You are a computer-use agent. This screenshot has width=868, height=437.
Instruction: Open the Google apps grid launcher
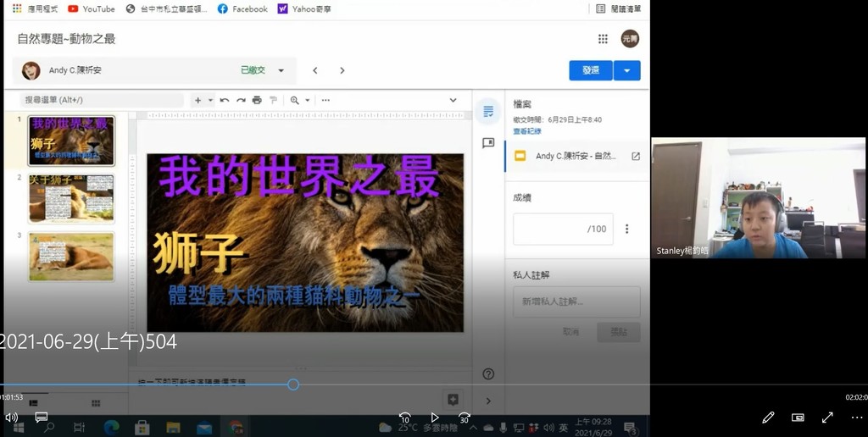click(603, 39)
